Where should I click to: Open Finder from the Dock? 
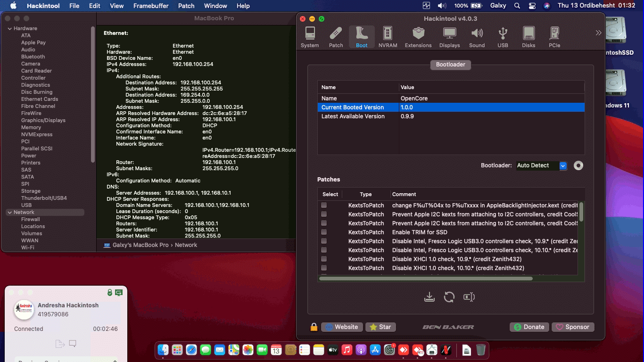(x=163, y=350)
